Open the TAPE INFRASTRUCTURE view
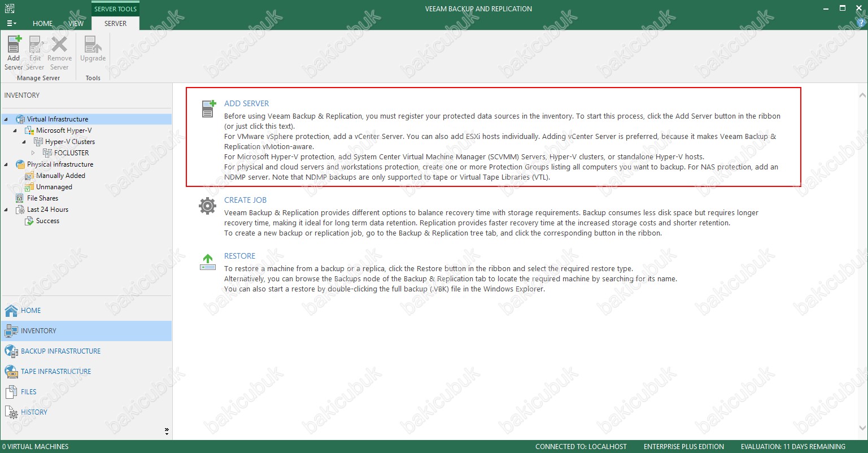868x453 pixels. [x=86, y=372]
